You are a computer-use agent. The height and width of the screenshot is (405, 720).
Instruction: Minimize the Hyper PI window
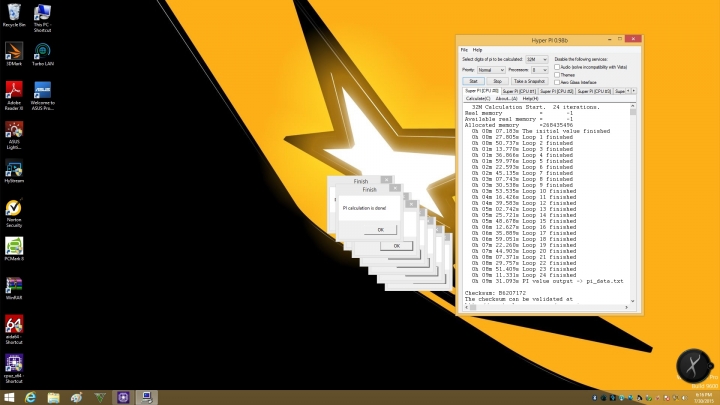(x=609, y=39)
